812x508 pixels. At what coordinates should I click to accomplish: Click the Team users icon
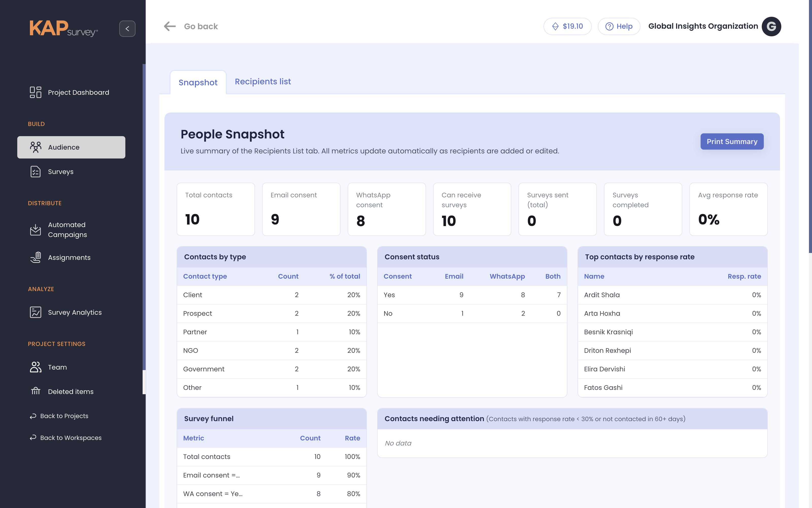[x=36, y=367]
